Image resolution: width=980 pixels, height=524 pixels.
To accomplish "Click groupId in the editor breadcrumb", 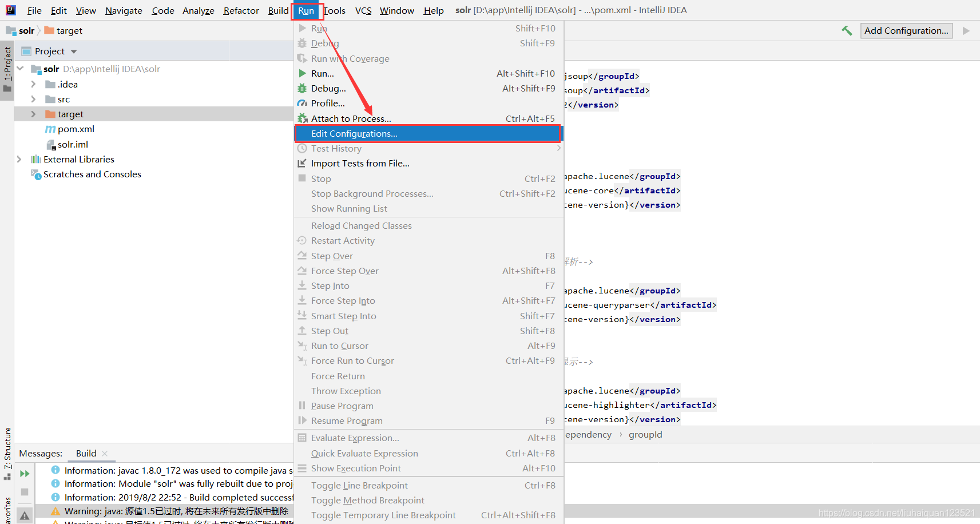I will (645, 434).
